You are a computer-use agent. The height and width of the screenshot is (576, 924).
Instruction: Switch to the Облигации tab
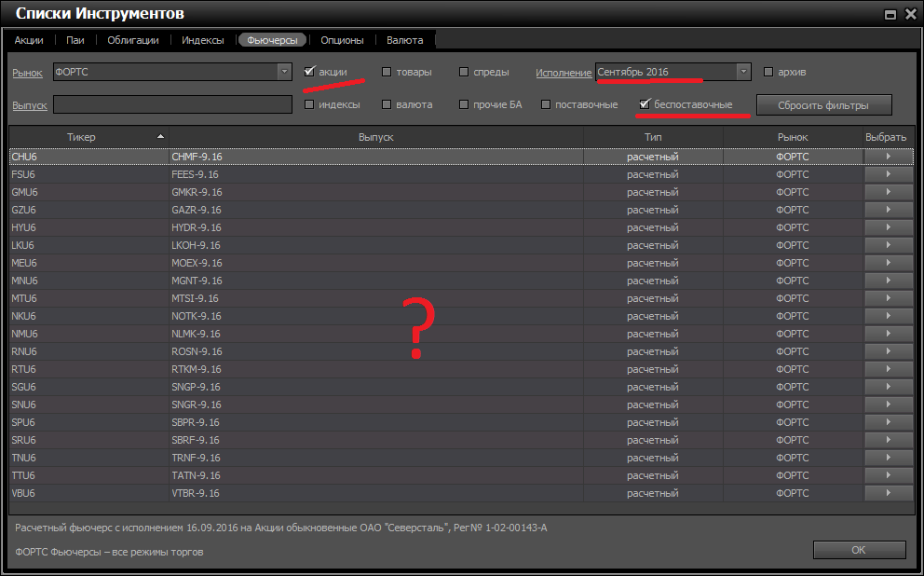[x=133, y=40]
